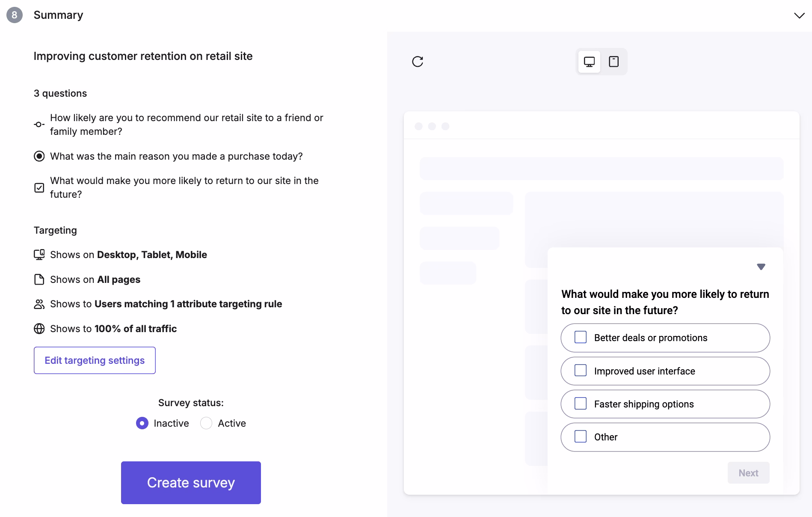This screenshot has height=517, width=812.
Task: Click the radio icon beside purchase reason question
Action: coord(39,156)
